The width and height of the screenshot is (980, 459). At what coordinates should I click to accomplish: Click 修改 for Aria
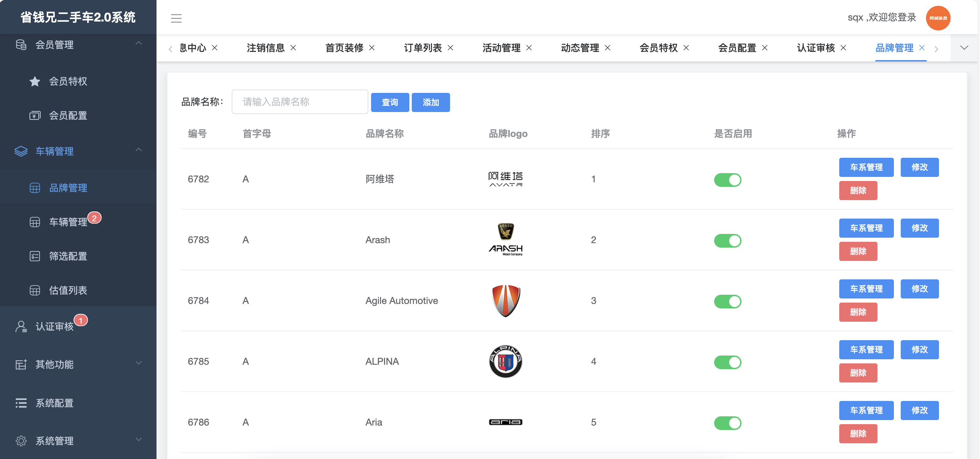coord(920,410)
